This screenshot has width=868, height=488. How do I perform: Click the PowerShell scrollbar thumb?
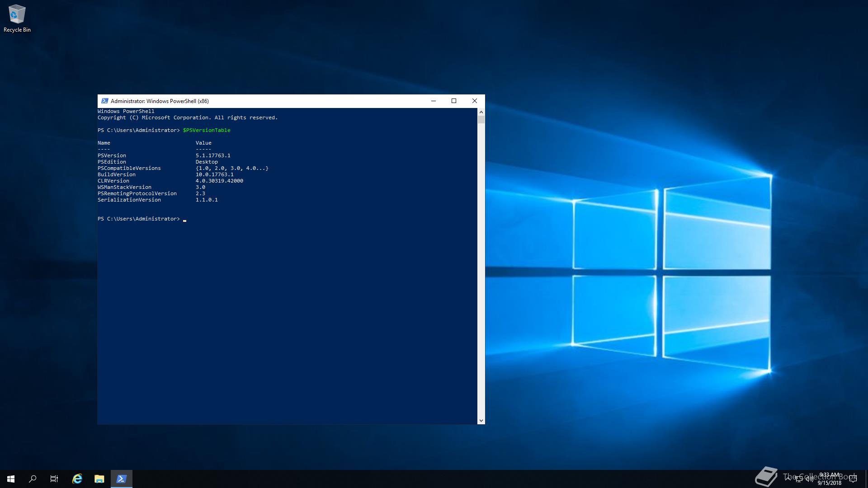[481, 119]
